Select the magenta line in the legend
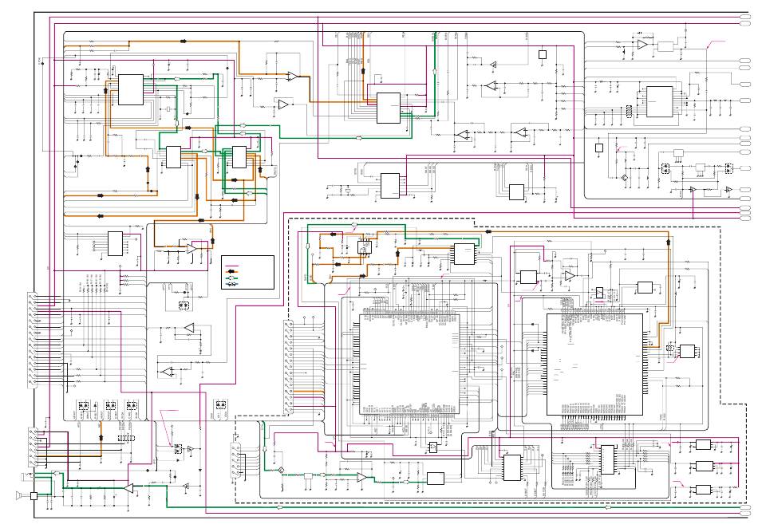 [x=233, y=266]
